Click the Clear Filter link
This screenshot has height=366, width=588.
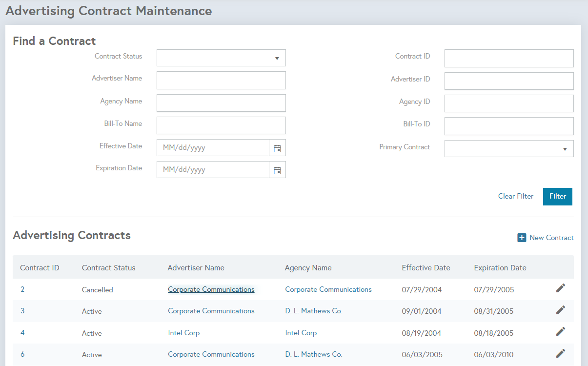(516, 196)
